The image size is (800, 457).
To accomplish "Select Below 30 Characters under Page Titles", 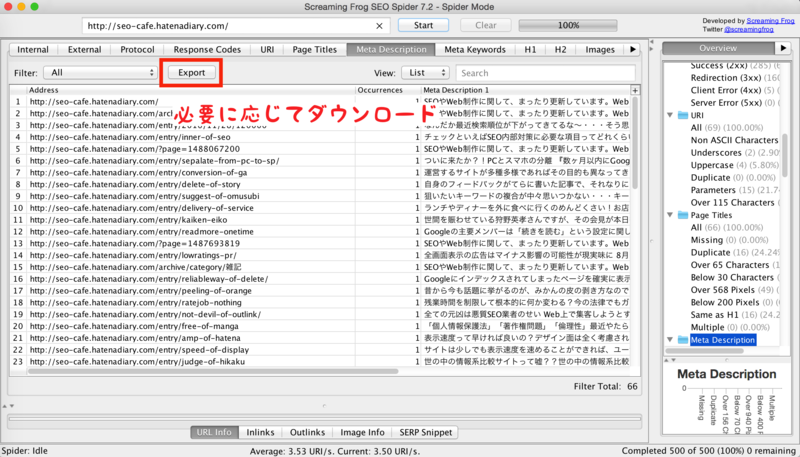I will [735, 277].
